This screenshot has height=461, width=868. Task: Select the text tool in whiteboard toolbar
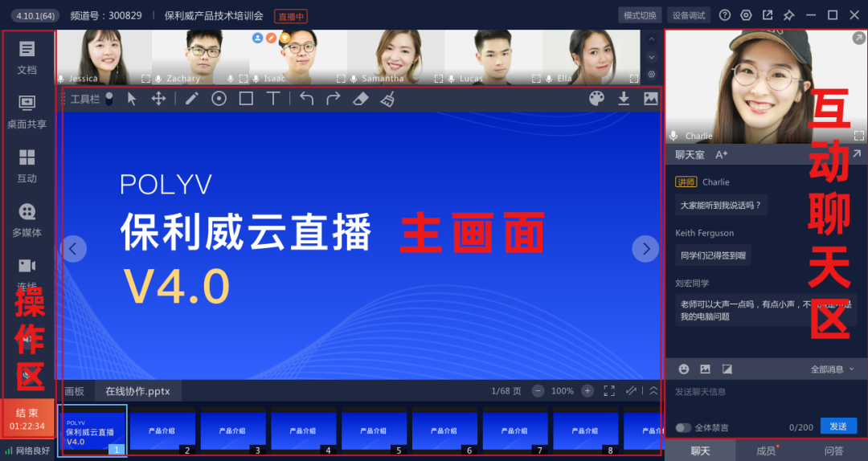[273, 98]
